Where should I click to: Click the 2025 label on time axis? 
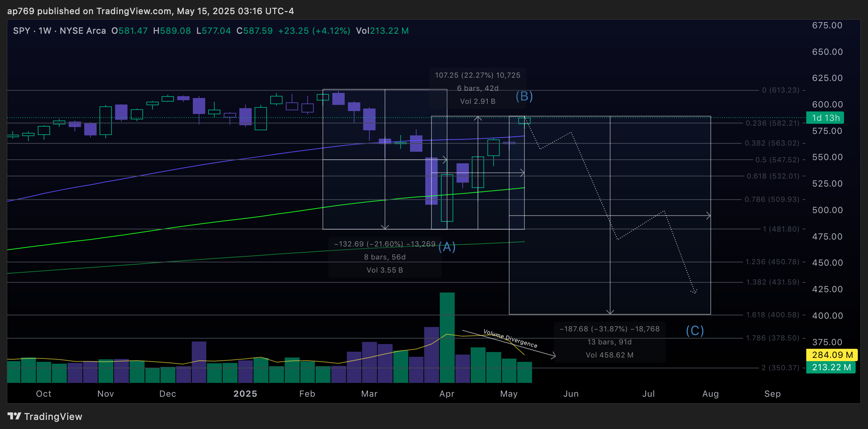click(246, 394)
